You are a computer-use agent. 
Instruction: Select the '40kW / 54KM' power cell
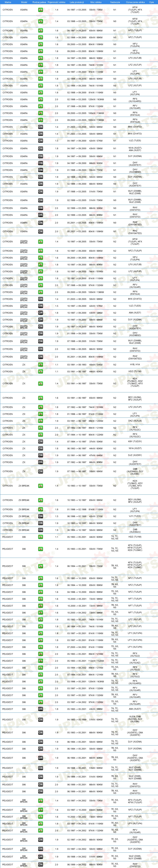pyautogui.click(x=96, y=365)
